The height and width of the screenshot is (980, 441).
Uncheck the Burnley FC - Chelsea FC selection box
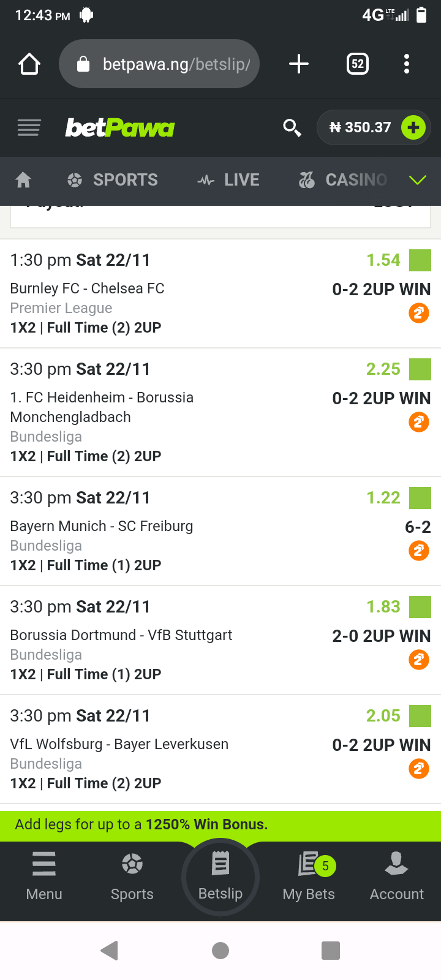point(420,260)
